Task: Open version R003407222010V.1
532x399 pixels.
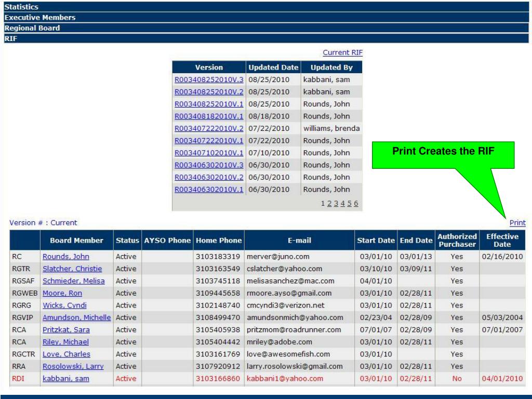Action: coord(209,141)
